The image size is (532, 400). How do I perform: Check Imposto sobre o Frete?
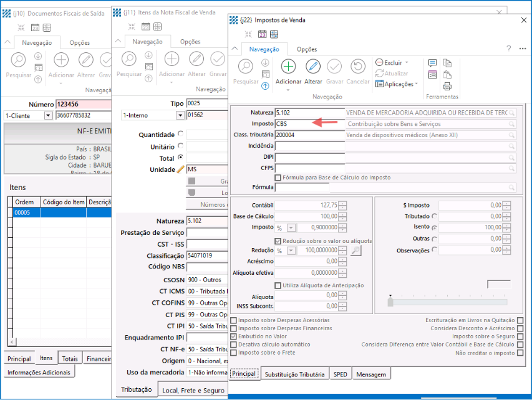(x=234, y=353)
